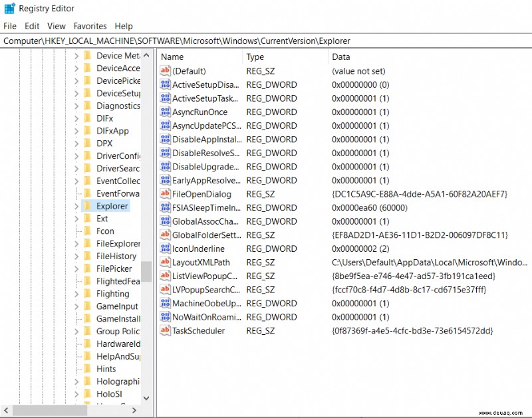Select the EarlyAppResolve... DWORD icon

(165, 180)
